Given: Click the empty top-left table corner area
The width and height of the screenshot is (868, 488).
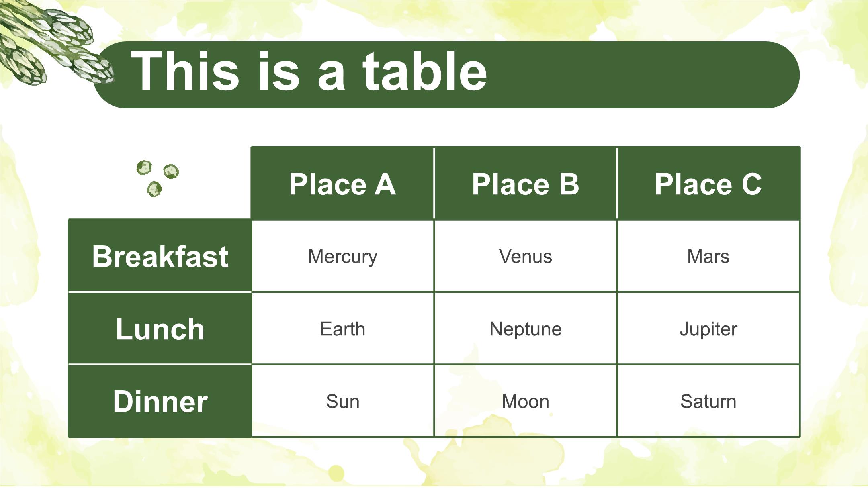Looking at the screenshot, I should point(160,184).
